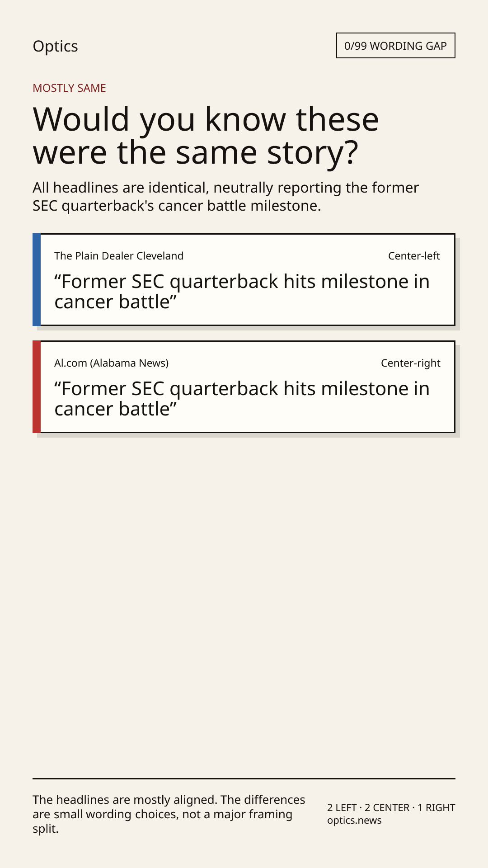The width and height of the screenshot is (488, 868).
Task: Click the Center-right bias label
Action: [x=411, y=363]
